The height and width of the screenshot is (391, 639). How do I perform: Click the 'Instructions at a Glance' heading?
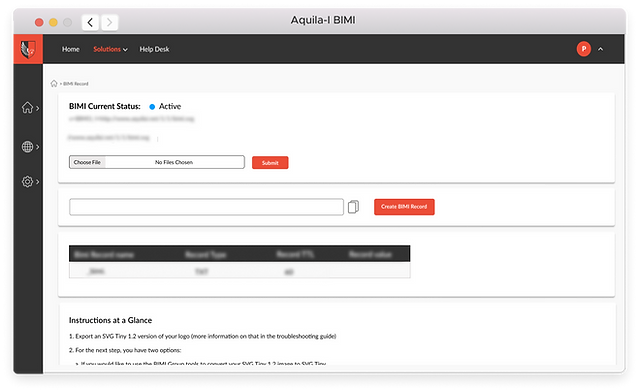pos(110,320)
